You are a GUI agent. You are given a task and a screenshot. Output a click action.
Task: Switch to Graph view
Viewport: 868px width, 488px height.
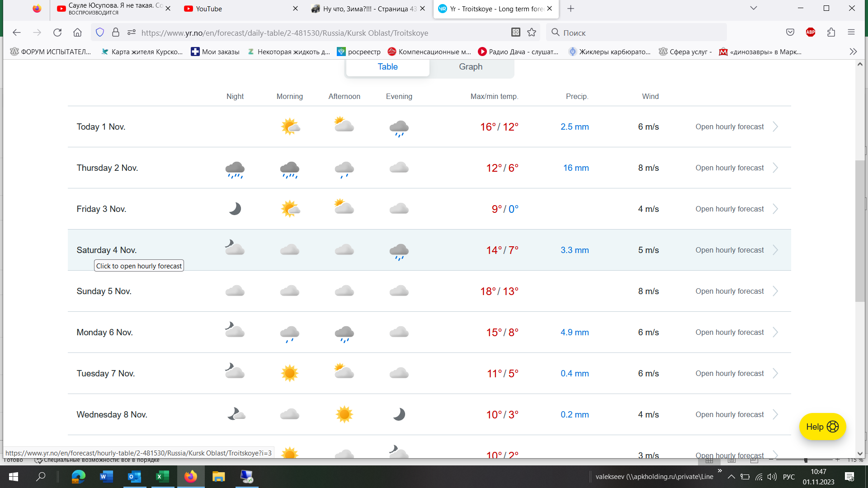pyautogui.click(x=471, y=67)
